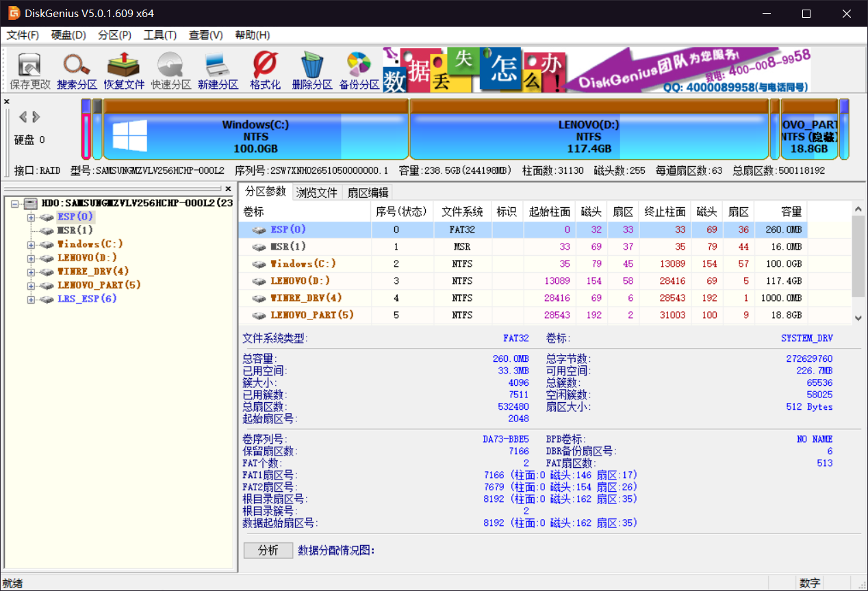Close the tree panel with its X button

click(x=228, y=188)
